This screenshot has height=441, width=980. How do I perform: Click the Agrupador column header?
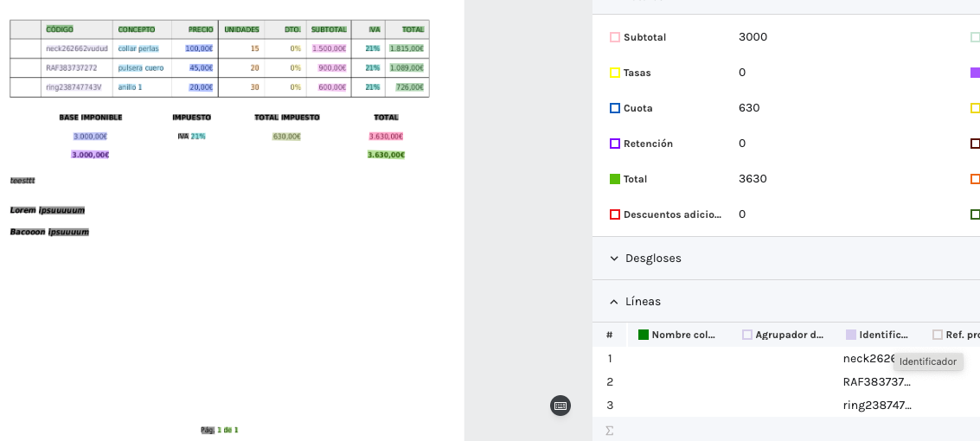pyautogui.click(x=789, y=335)
